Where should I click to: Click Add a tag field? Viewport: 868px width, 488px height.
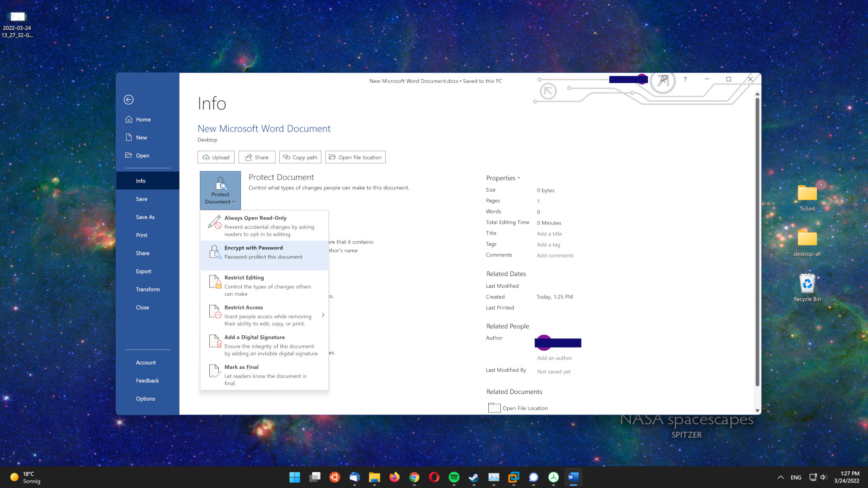548,244
